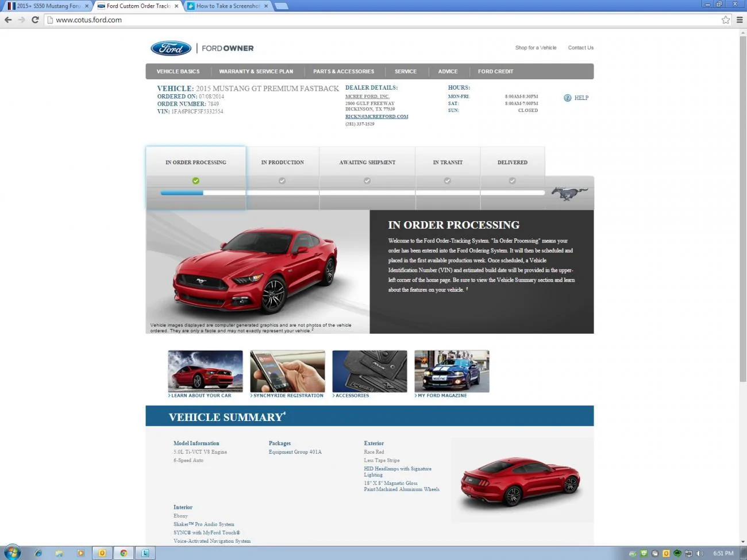Switch to How to Take a Screenshot tab
The image size is (747, 560).
click(x=228, y=6)
